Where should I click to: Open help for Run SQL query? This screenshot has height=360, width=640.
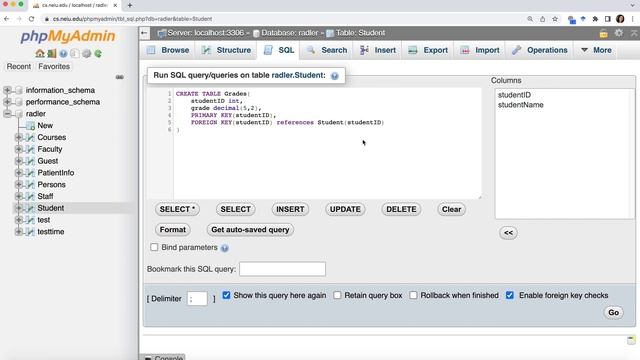tap(335, 76)
